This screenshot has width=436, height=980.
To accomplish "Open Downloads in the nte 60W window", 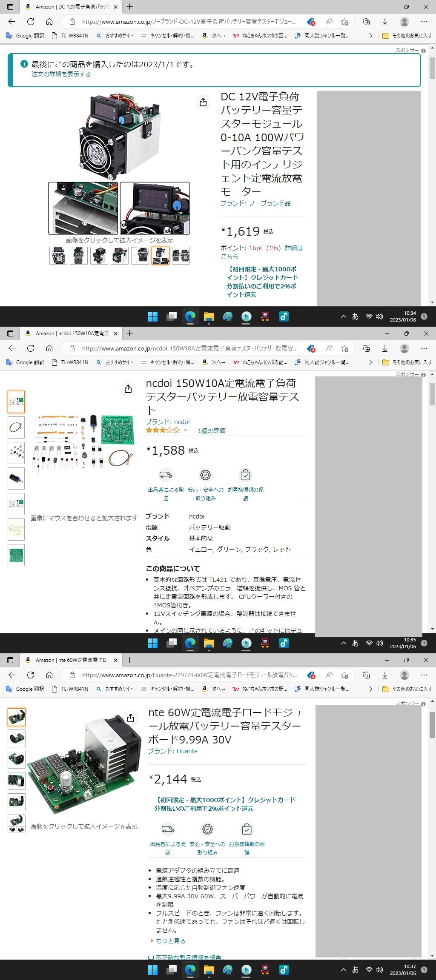I will coord(385,675).
